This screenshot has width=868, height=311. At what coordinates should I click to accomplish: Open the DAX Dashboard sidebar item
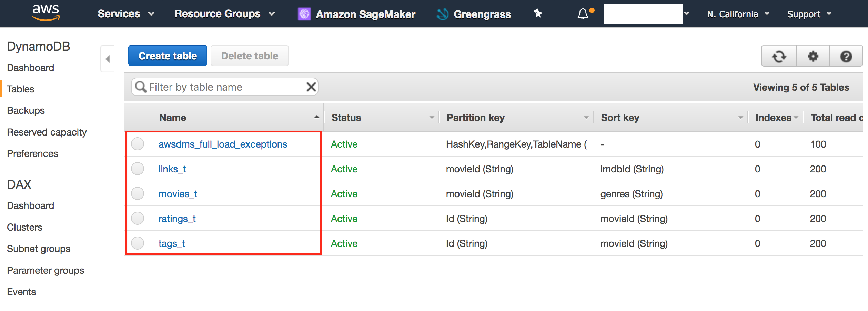point(30,205)
